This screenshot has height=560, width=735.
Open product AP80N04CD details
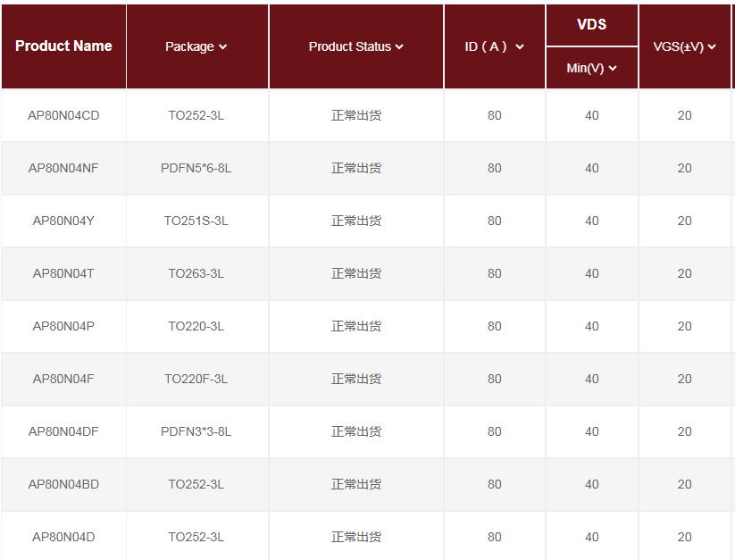click(63, 115)
